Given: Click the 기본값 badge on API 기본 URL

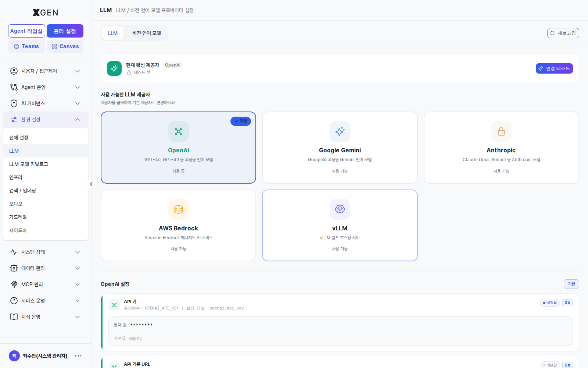Looking at the screenshot, I should point(550,365).
